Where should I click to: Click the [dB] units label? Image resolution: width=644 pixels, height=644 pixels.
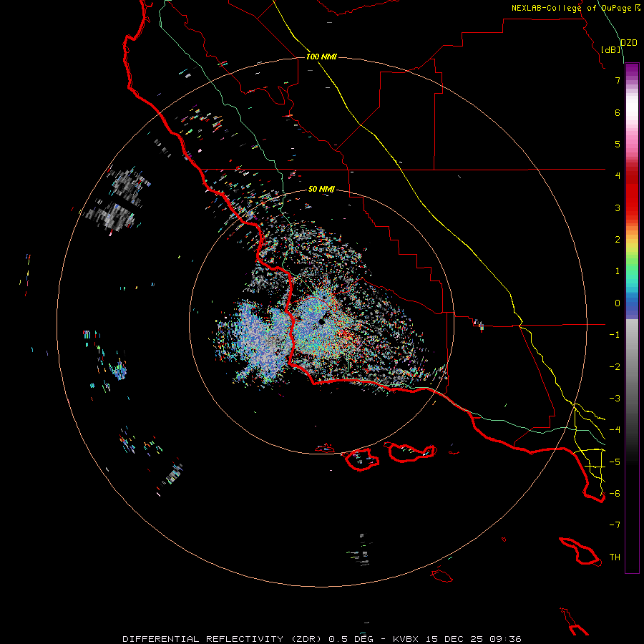click(611, 49)
